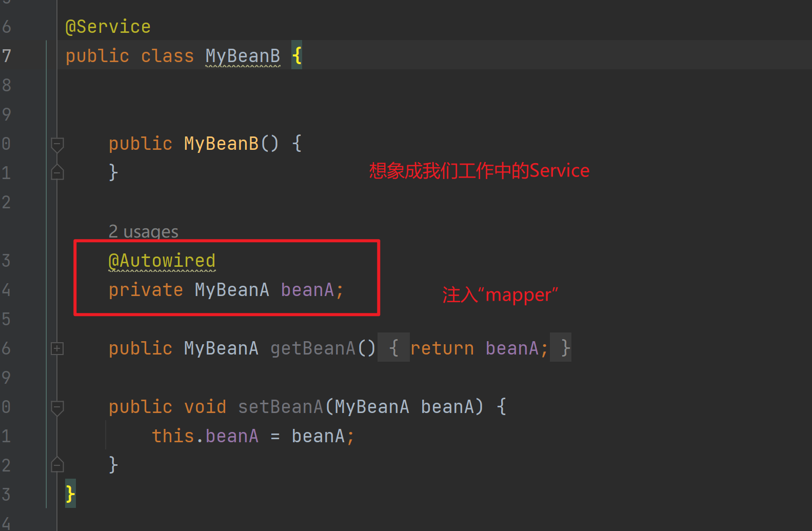The width and height of the screenshot is (812, 531).
Task: Click the MyBeanA type in field declaration
Action: click(x=232, y=290)
